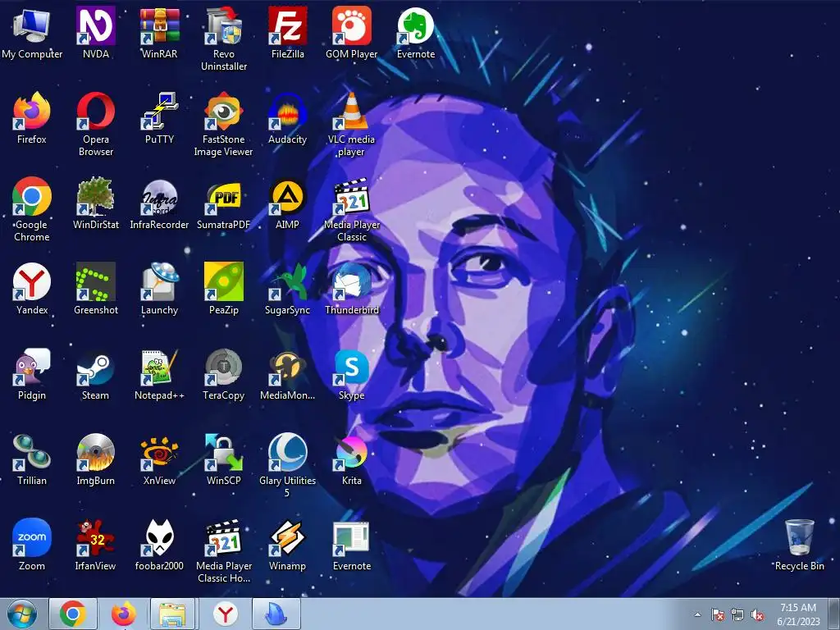Select the Yandex desktop shortcut

click(x=32, y=281)
